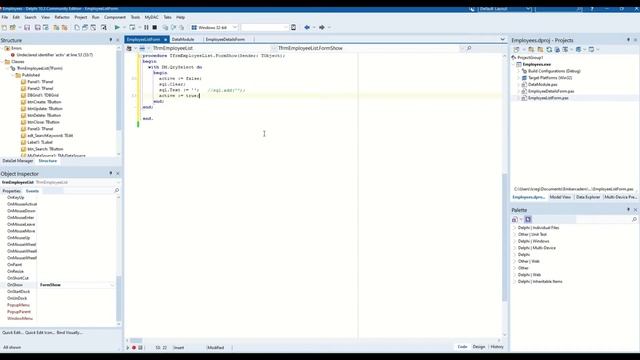Image resolution: width=640 pixels, height=360 pixels.
Task: Click the Palette search input field
Action: pyautogui.click(x=602, y=220)
